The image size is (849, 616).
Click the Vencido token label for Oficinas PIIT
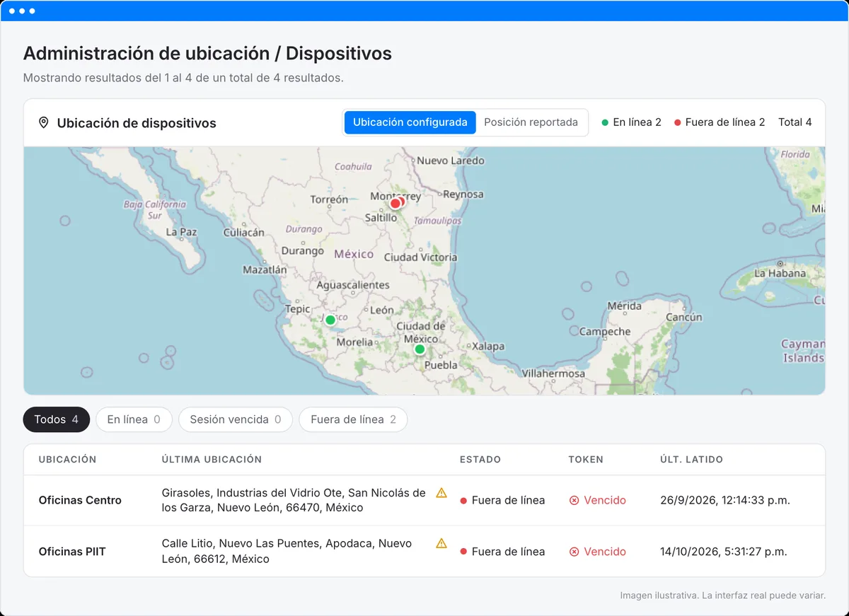click(605, 552)
